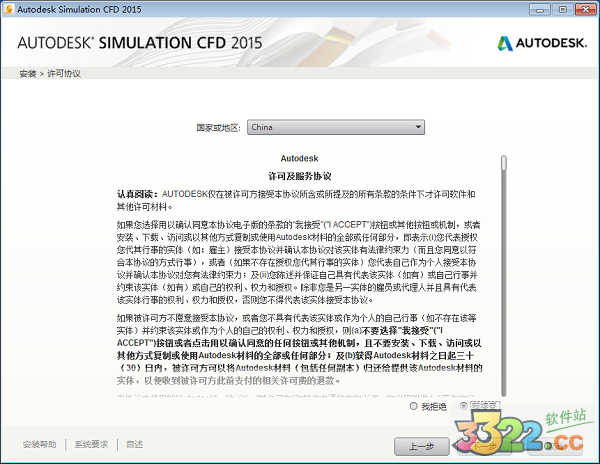Select the 我接受 (I Accept) radio button

pyautogui.click(x=463, y=406)
